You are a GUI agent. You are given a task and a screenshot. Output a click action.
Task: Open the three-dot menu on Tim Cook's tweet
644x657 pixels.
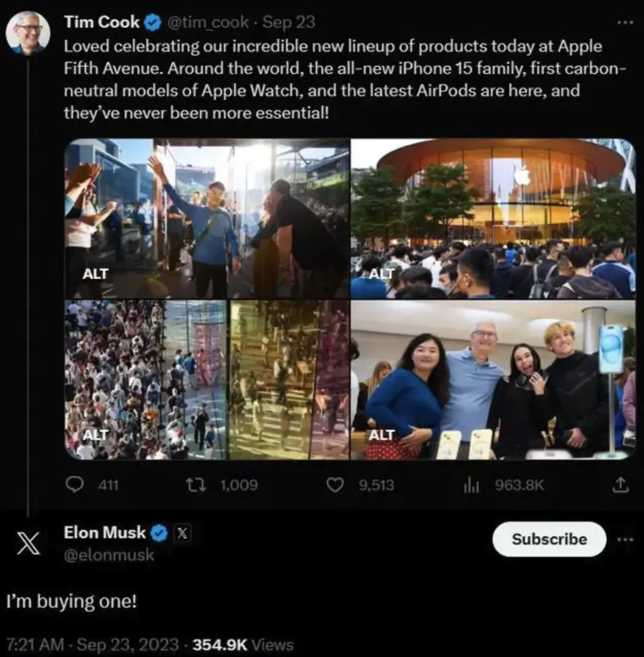[625, 22]
